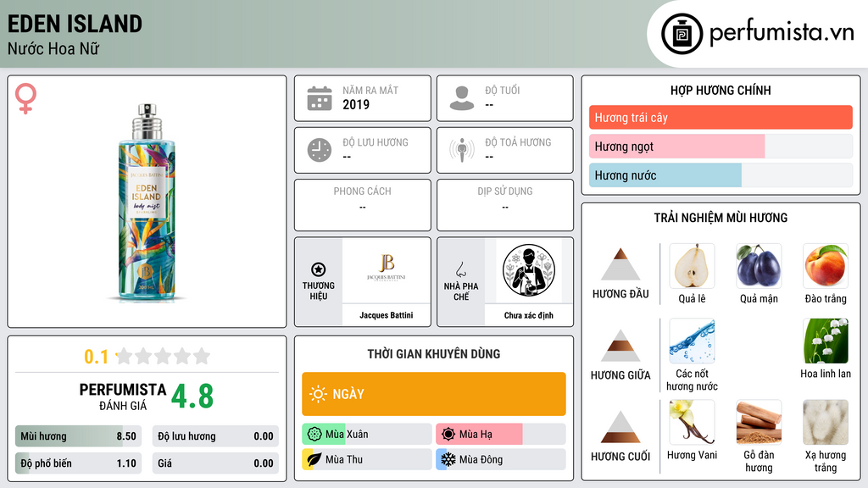Click the pink female gender symbol

click(x=25, y=98)
